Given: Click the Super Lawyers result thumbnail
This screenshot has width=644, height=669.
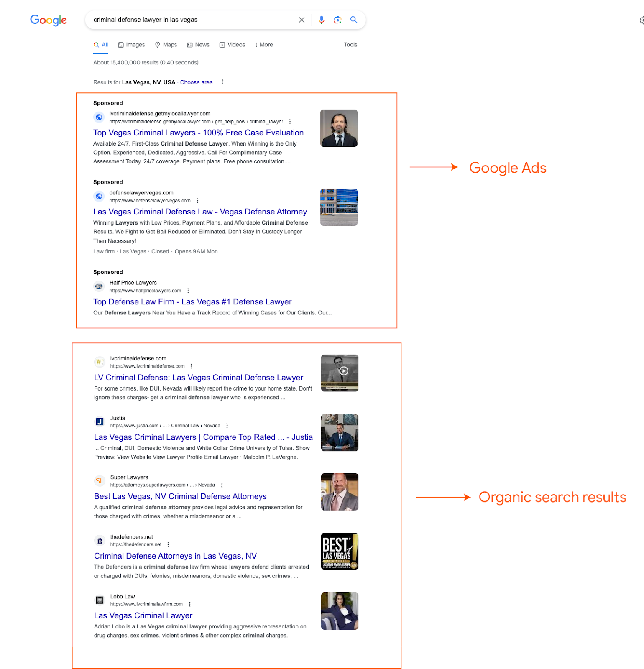Looking at the screenshot, I should [x=340, y=492].
